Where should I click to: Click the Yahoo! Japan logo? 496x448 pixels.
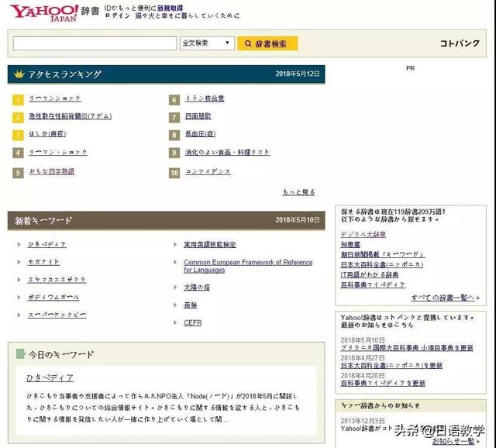44,13
